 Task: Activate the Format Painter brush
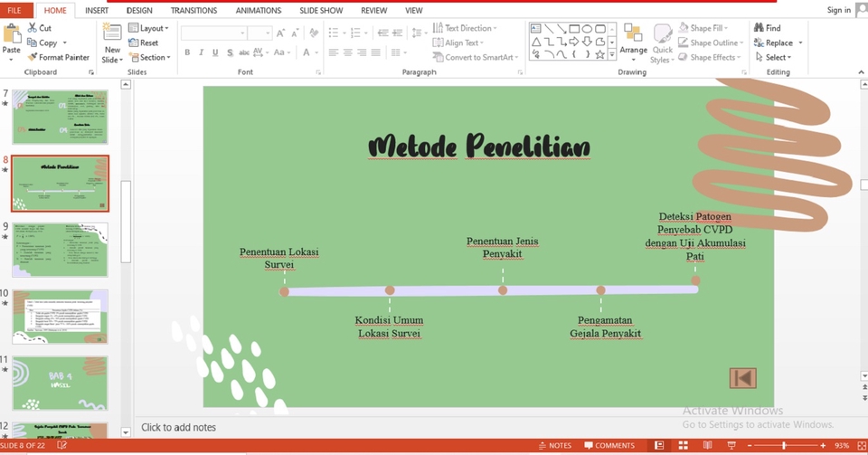[33, 57]
